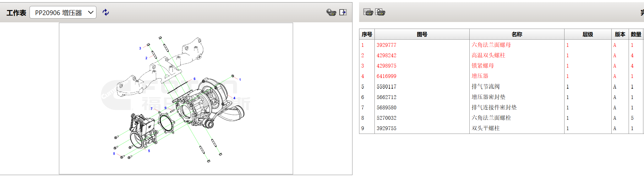Click the 层级 column header
The width and height of the screenshot is (644, 176).
point(587,34)
